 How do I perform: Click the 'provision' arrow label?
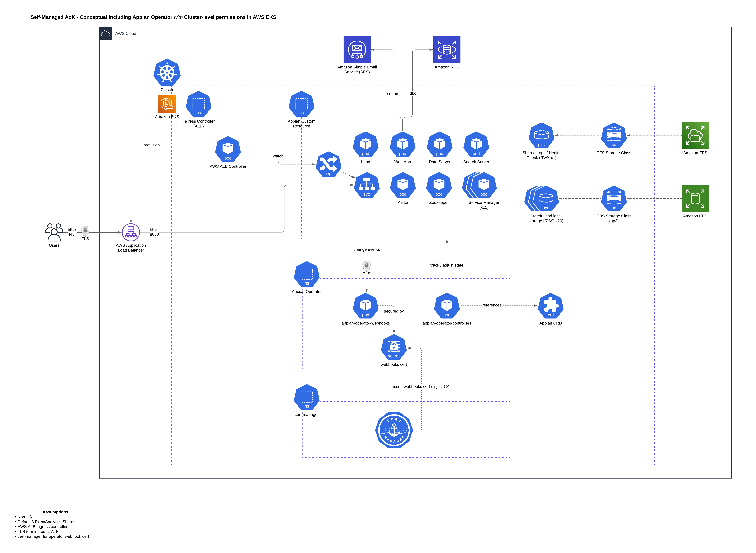tap(151, 145)
